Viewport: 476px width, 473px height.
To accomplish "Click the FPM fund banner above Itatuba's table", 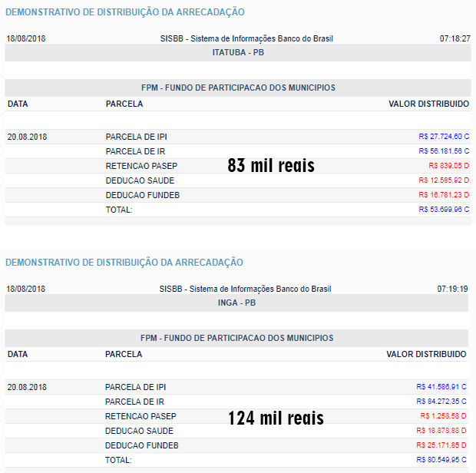I will 238,88.
